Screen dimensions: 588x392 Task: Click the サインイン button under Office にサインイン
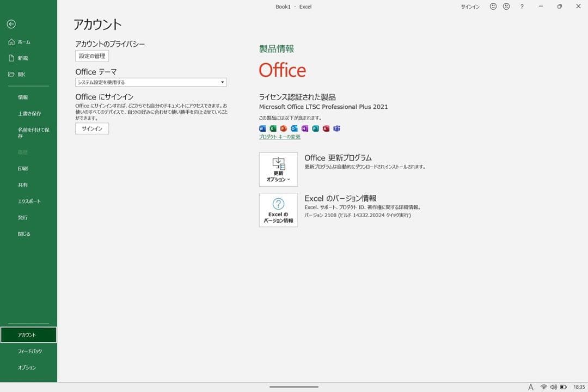(x=91, y=128)
